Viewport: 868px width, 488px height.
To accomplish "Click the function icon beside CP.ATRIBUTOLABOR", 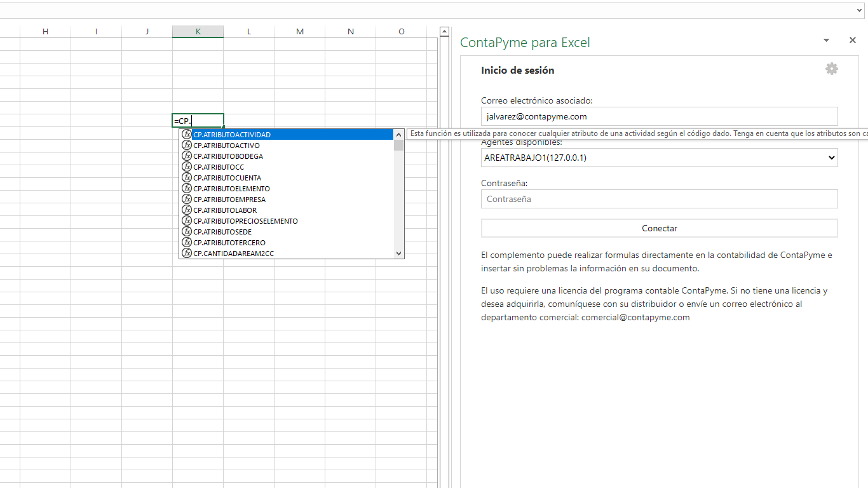I will [x=187, y=210].
